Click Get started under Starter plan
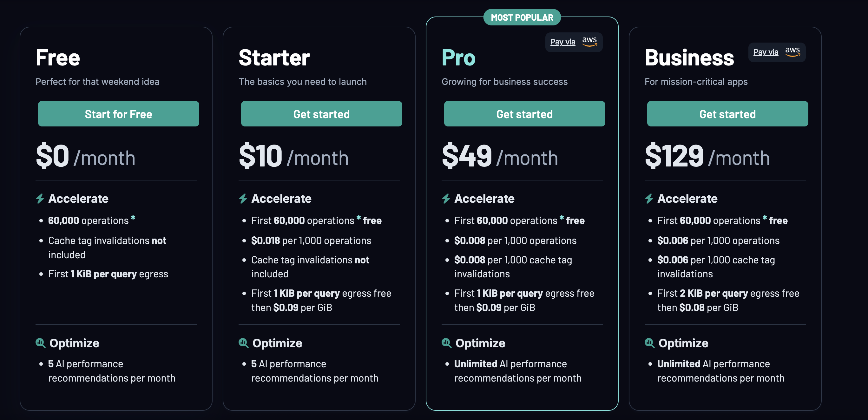The height and width of the screenshot is (420, 868). tap(321, 114)
